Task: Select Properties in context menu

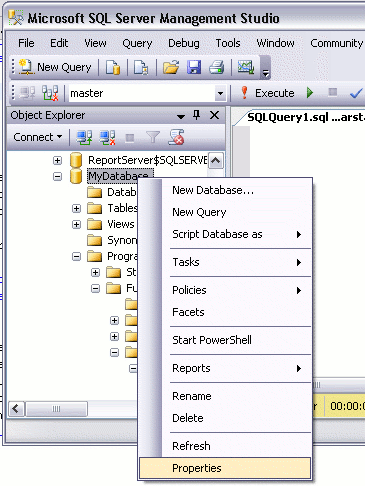Action: pos(225,468)
